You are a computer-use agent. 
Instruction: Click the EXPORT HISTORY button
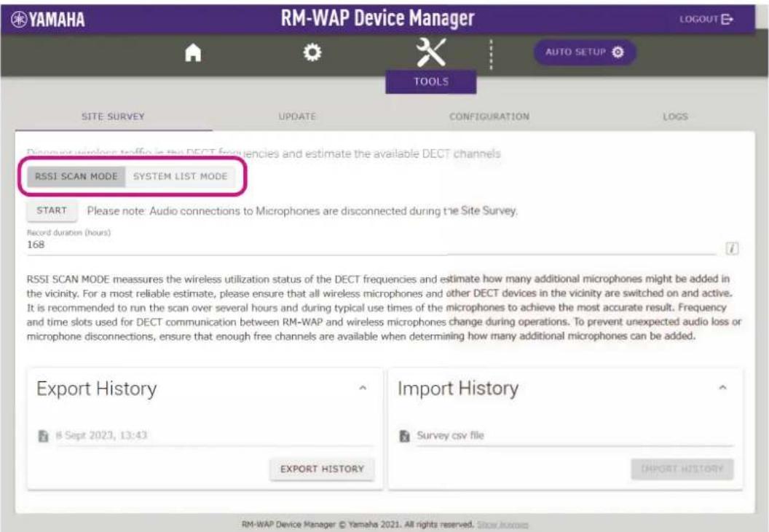[x=322, y=469]
